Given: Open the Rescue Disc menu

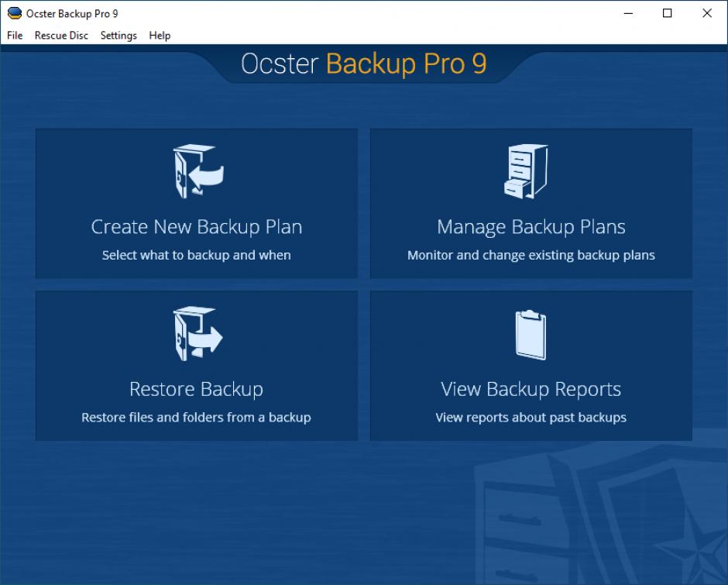Looking at the screenshot, I should tap(61, 36).
